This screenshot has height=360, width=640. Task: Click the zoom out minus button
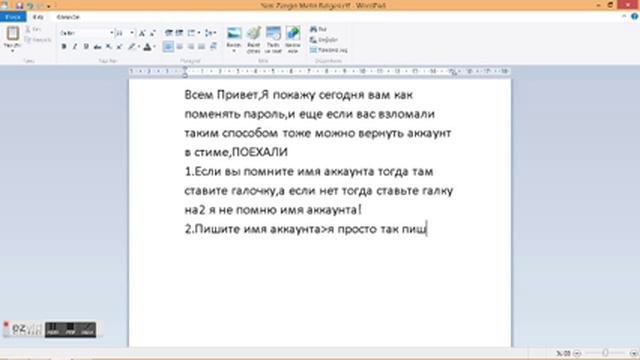tap(577, 353)
